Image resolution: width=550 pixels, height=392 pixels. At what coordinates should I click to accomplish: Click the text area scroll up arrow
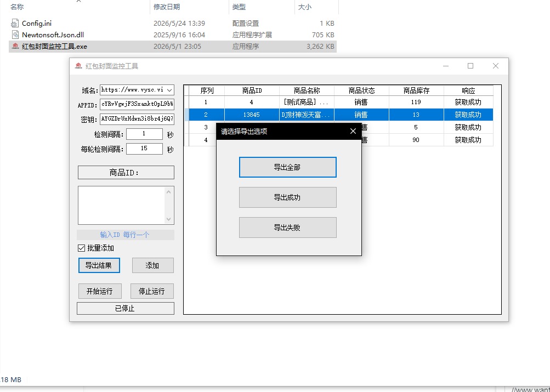pyautogui.click(x=169, y=192)
